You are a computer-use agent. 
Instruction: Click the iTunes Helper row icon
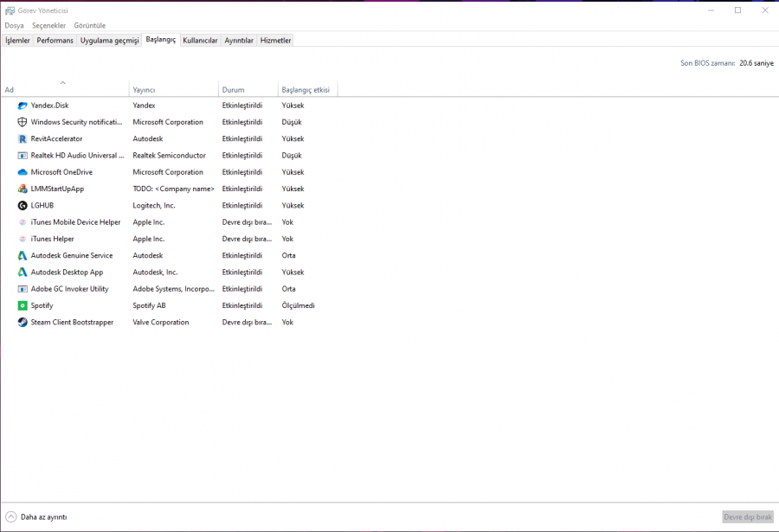tap(23, 239)
